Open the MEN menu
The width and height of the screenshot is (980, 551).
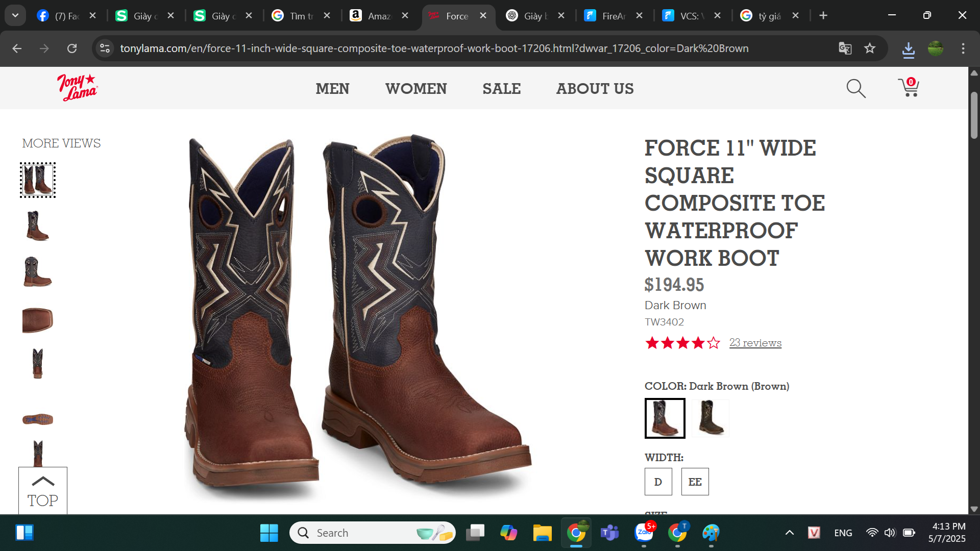[332, 89]
